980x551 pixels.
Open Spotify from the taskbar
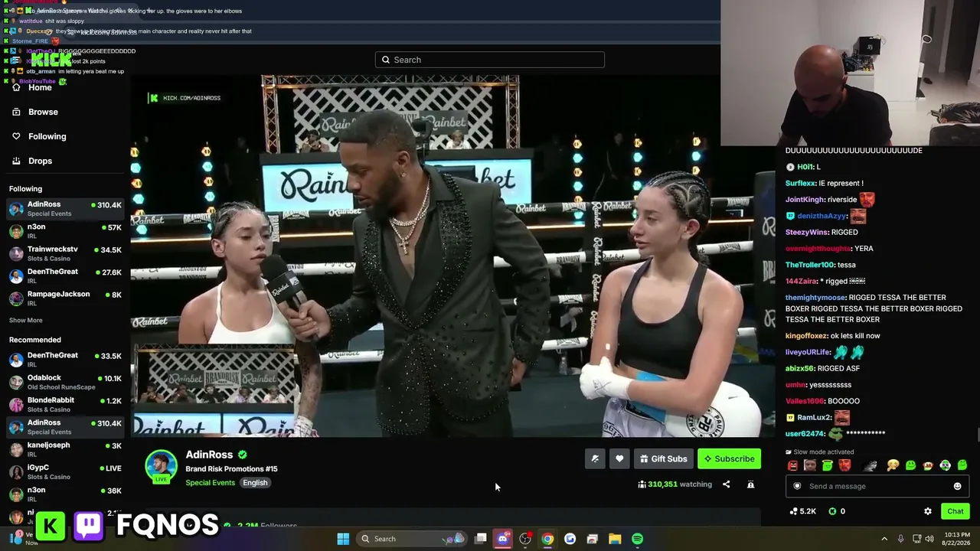[637, 539]
